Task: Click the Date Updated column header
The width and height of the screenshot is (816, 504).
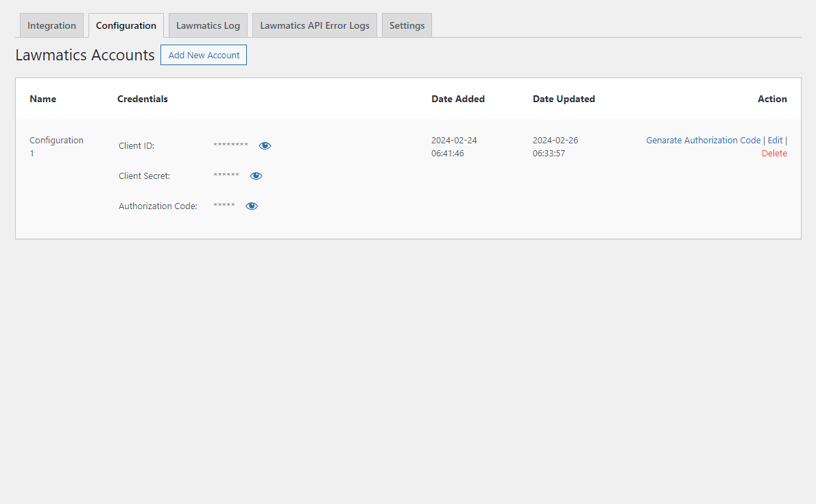Action: [x=564, y=99]
